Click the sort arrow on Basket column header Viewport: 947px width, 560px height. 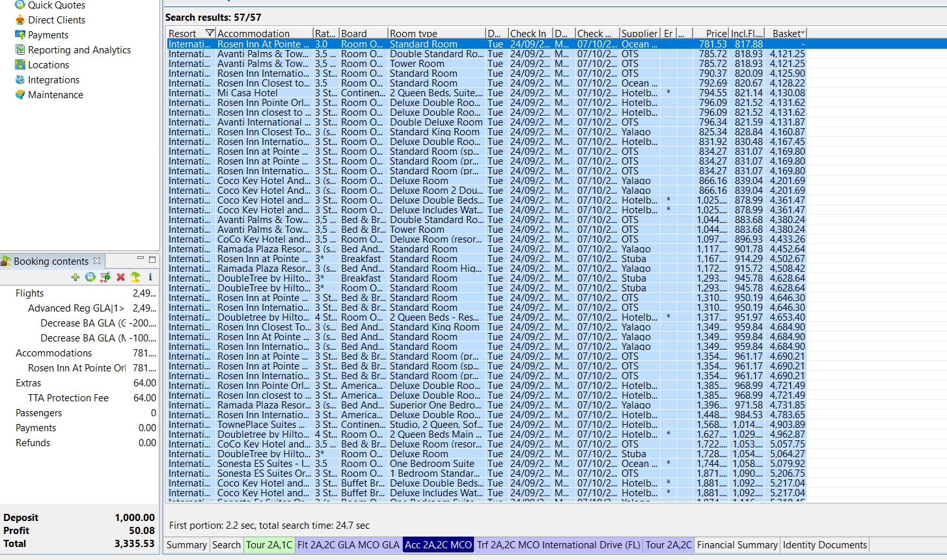[x=803, y=33]
